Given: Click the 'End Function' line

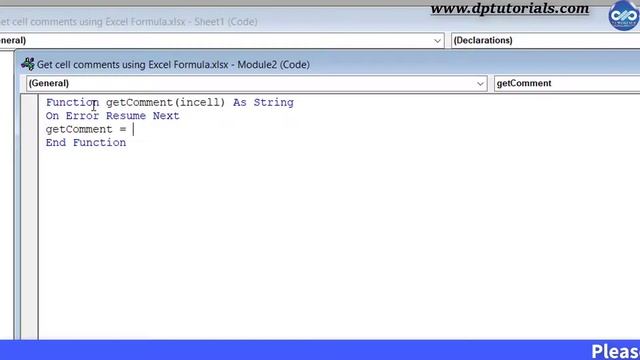Looking at the screenshot, I should [86, 143].
